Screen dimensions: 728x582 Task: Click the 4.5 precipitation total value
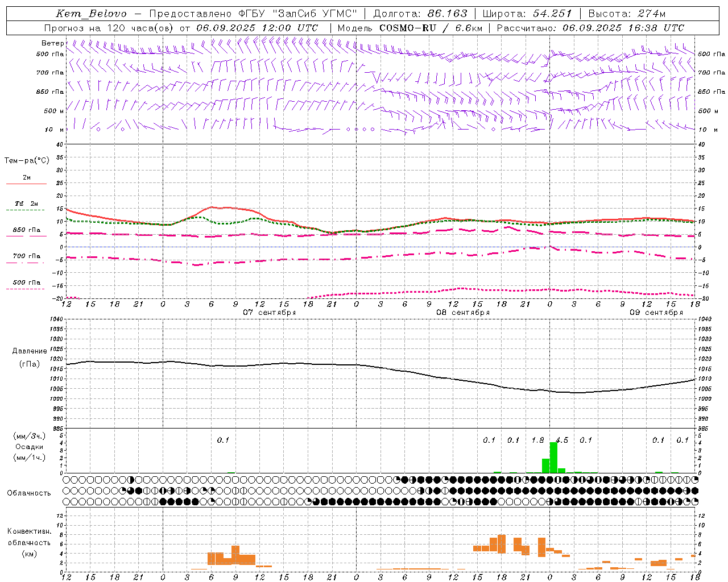pos(562,440)
